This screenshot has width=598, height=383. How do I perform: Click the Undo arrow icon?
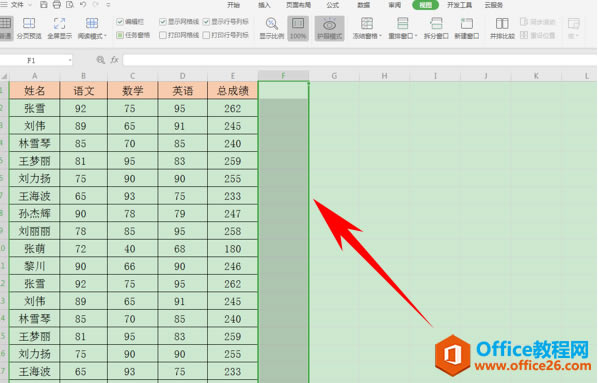[x=83, y=5]
